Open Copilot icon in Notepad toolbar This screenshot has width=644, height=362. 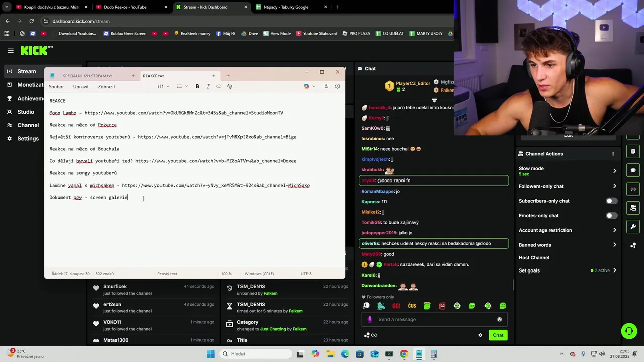click(306, 86)
